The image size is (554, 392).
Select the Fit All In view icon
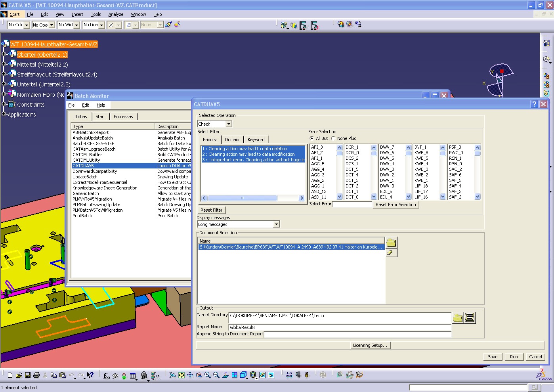click(181, 375)
